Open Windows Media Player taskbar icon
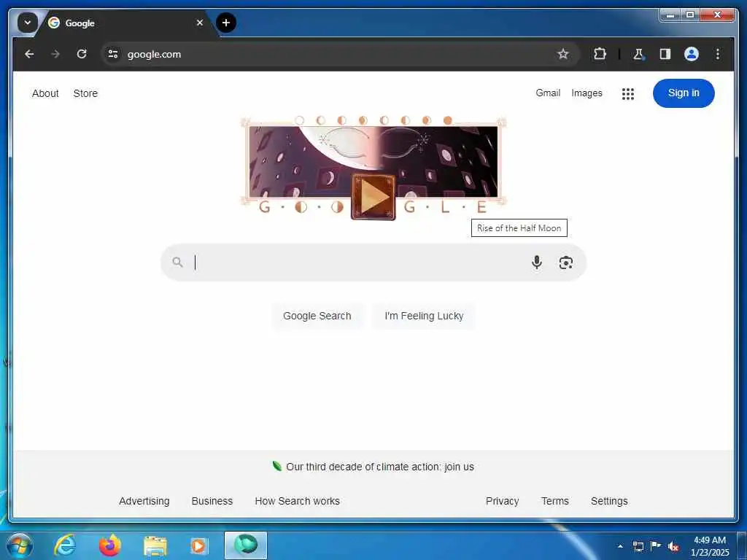Image resolution: width=747 pixels, height=560 pixels. (198, 546)
